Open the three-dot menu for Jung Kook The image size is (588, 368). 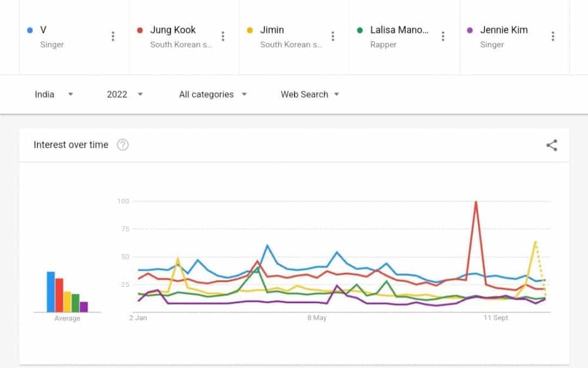tap(223, 36)
